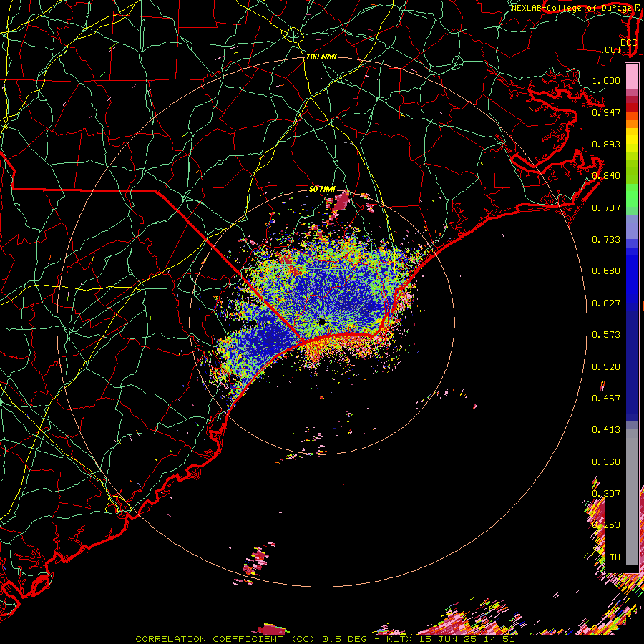
Task: Pick the lavender 0.733 color bar segment
Action: pos(632,227)
